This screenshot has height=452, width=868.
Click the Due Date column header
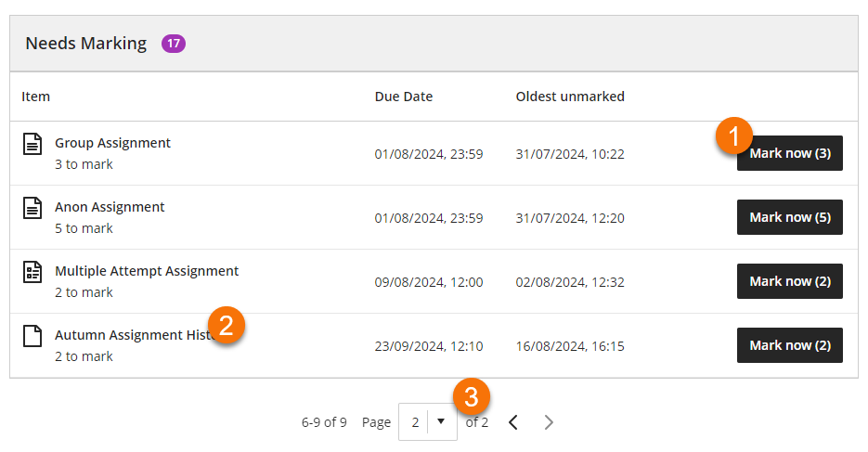click(403, 97)
